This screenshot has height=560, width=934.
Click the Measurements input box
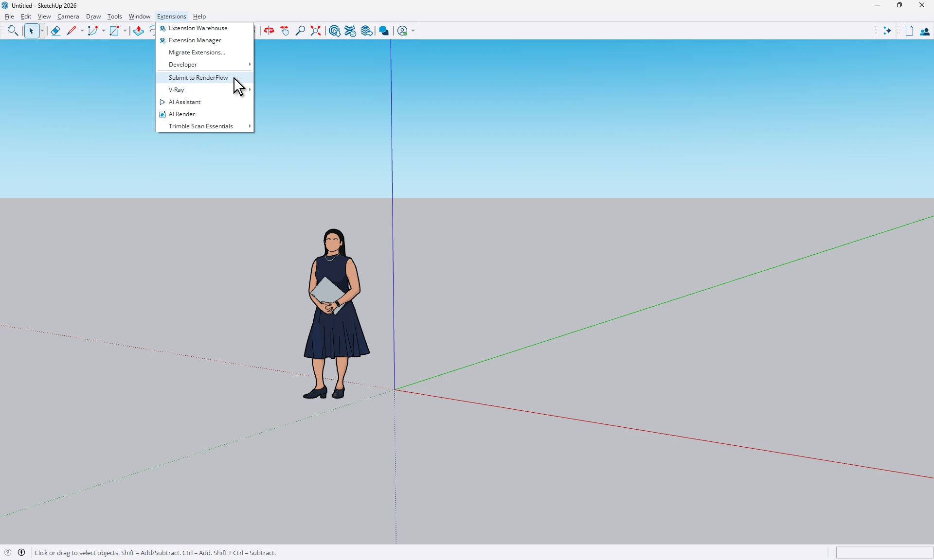(884, 553)
